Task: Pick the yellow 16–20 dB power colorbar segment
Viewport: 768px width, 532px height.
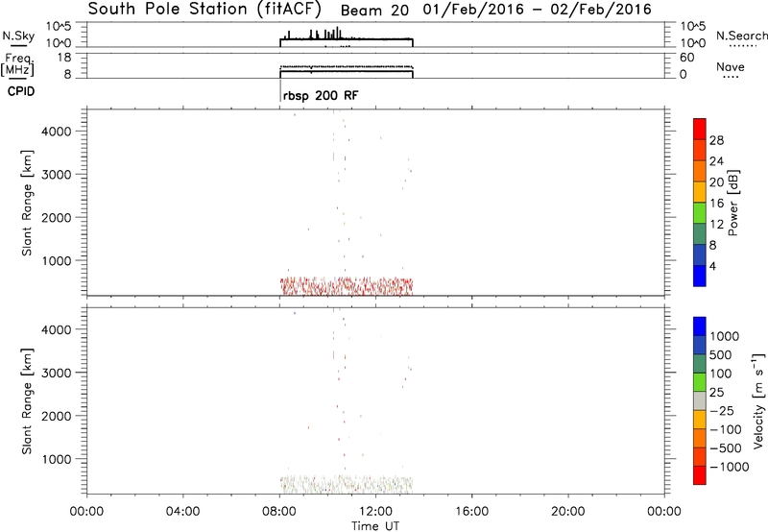Action: pos(700,192)
